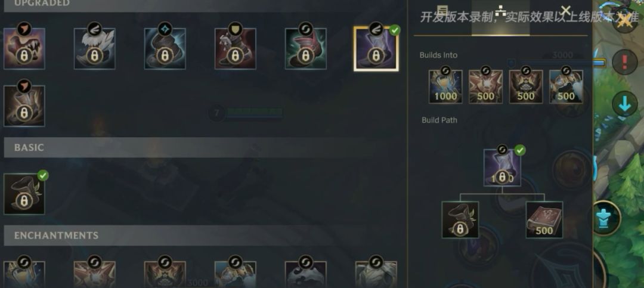The width and height of the screenshot is (644, 288).
Task: Switch to the item description list tab
Action: pos(442,11)
